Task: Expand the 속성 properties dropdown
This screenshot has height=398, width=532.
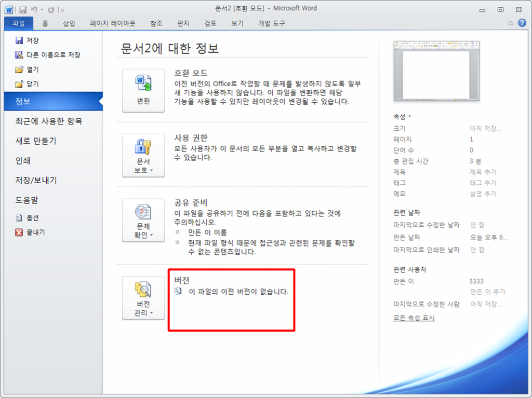Action: pos(402,117)
